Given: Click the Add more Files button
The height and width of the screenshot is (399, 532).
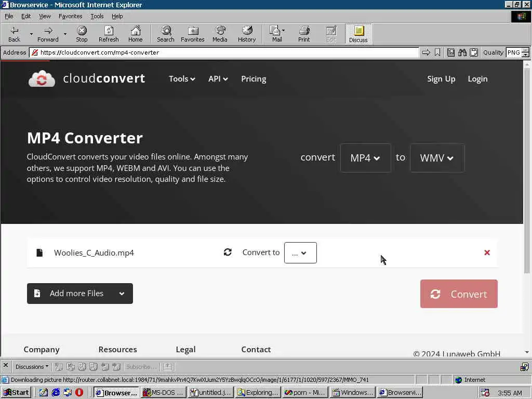Looking at the screenshot, I should pos(79,294).
